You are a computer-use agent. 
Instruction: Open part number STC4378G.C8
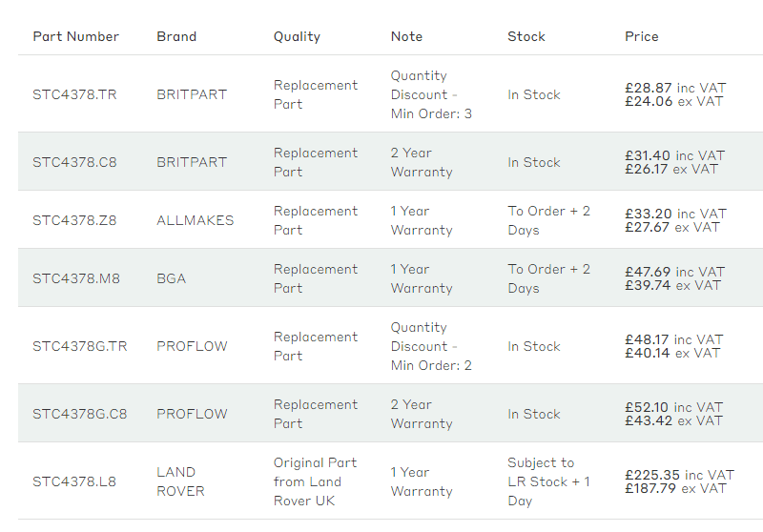click(x=80, y=414)
